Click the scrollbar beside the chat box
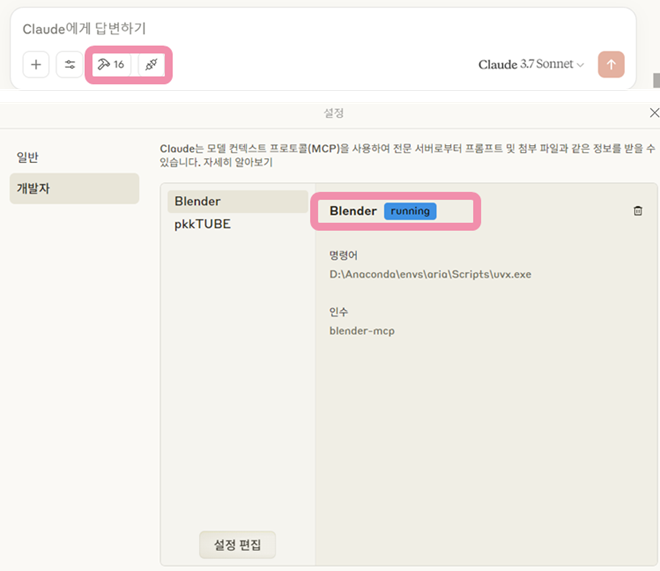The image size is (660, 571). click(x=655, y=78)
